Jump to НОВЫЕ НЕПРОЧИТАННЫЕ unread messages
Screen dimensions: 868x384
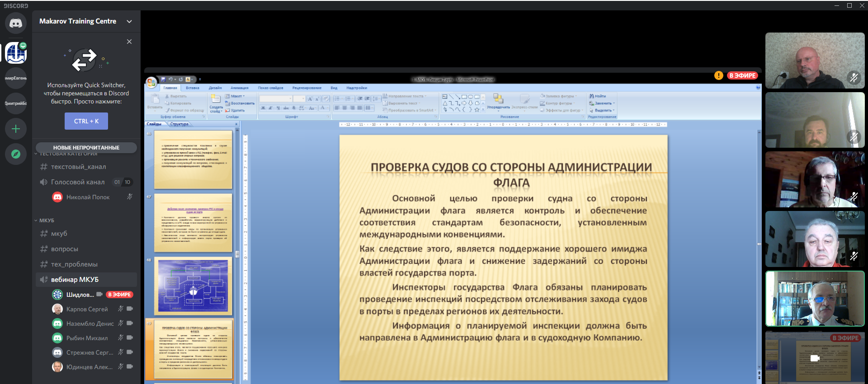click(x=86, y=148)
